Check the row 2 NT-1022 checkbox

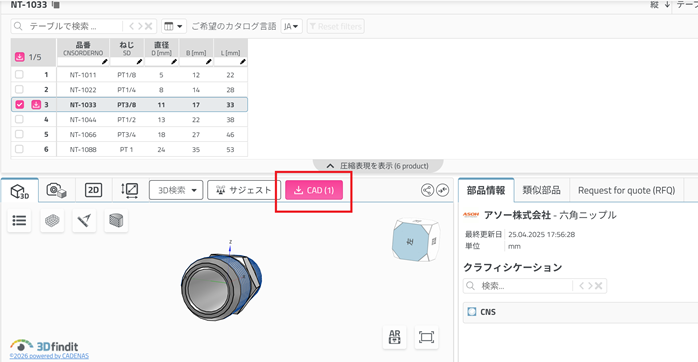[x=19, y=89]
